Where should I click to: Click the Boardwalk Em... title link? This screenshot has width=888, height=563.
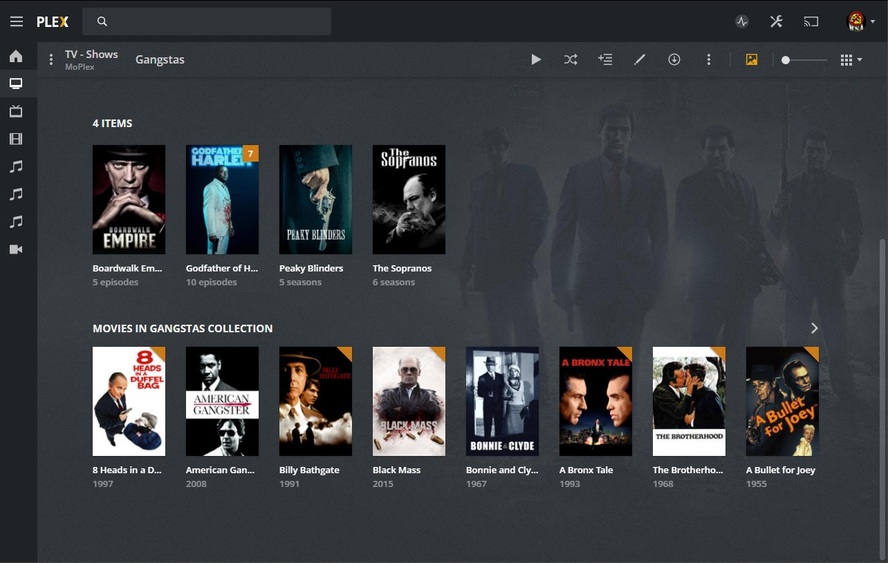(x=127, y=268)
